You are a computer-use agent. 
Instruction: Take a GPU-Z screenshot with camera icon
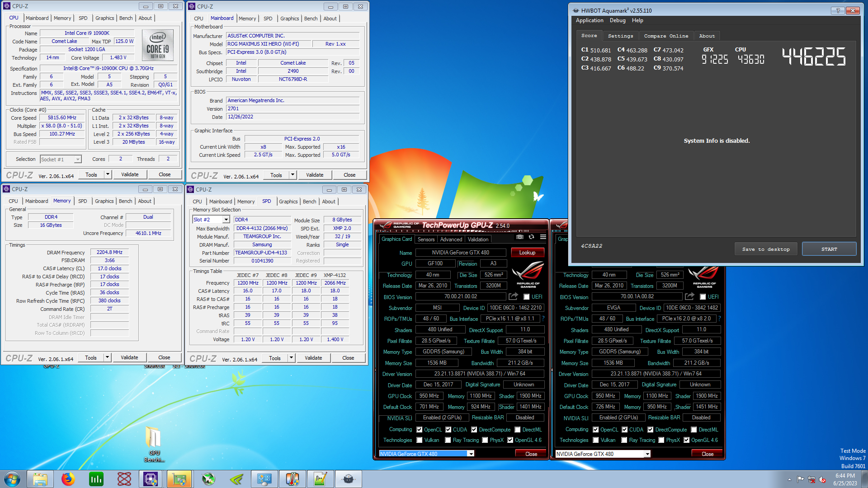click(520, 237)
